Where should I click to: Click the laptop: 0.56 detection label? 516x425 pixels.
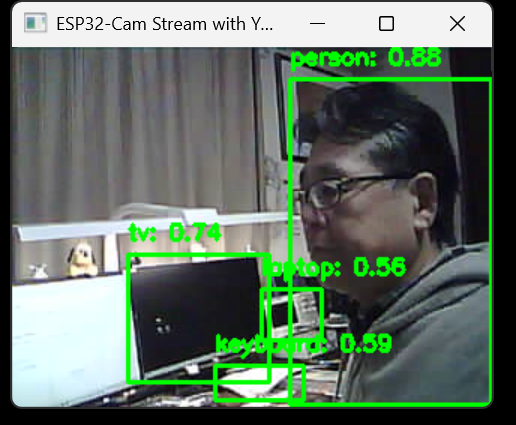pos(334,267)
